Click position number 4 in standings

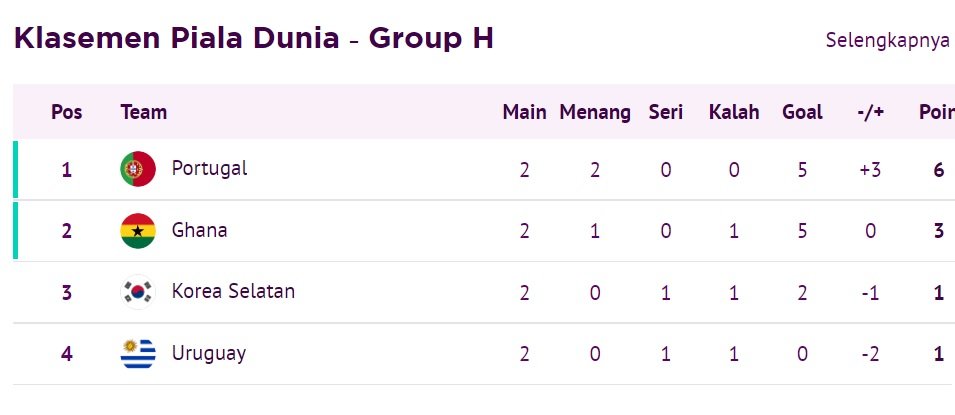tap(67, 354)
